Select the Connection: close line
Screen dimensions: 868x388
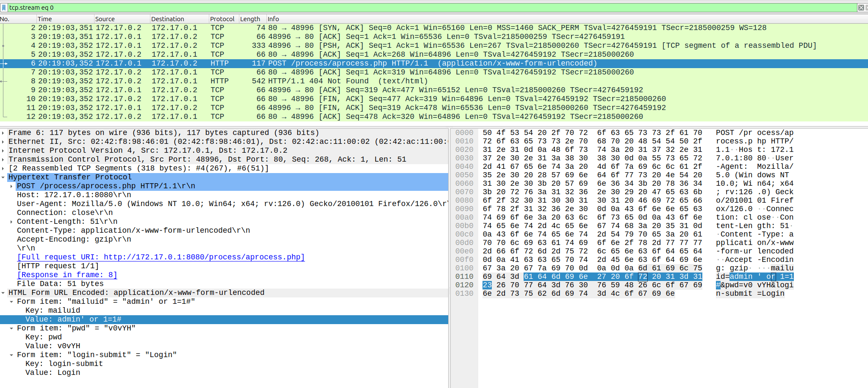point(224,213)
